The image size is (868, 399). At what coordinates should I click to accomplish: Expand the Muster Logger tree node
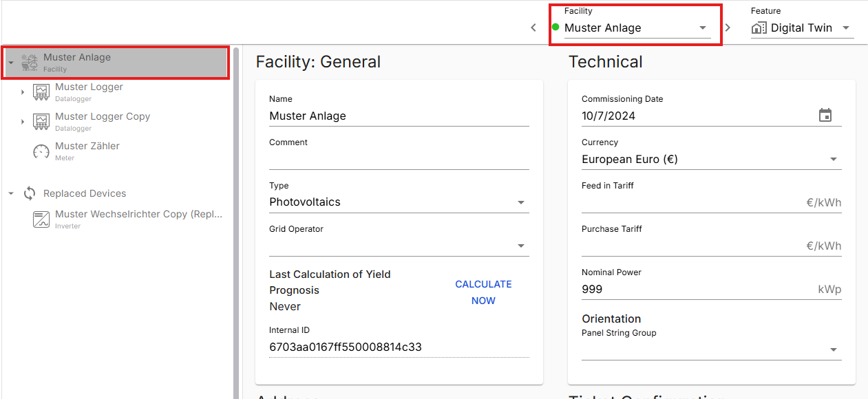(23, 92)
